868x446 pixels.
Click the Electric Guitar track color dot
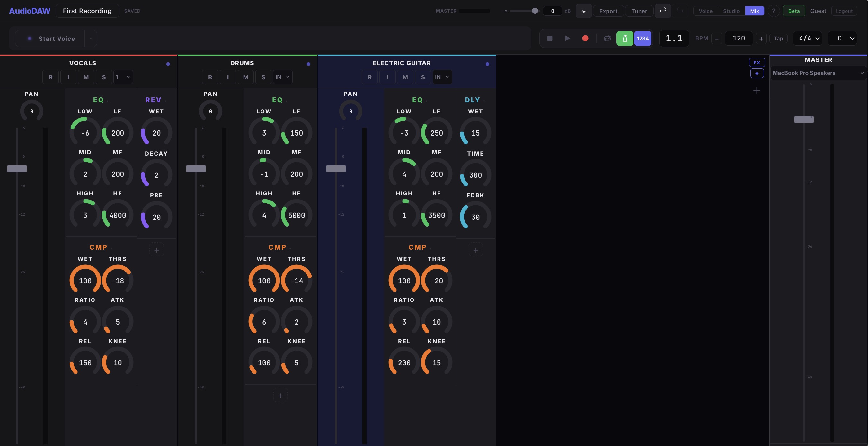coord(487,64)
